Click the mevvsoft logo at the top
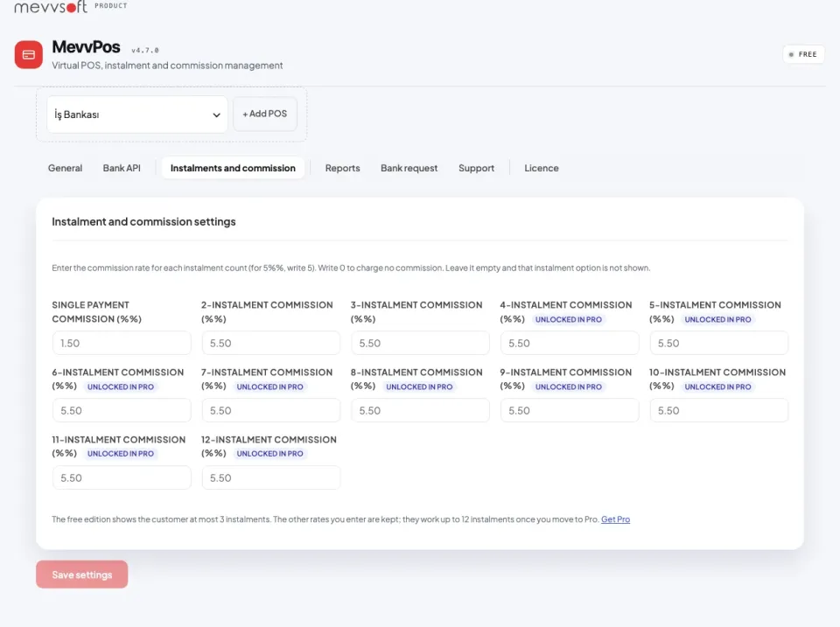Viewport: 840px width, 627px height. (x=51, y=6)
